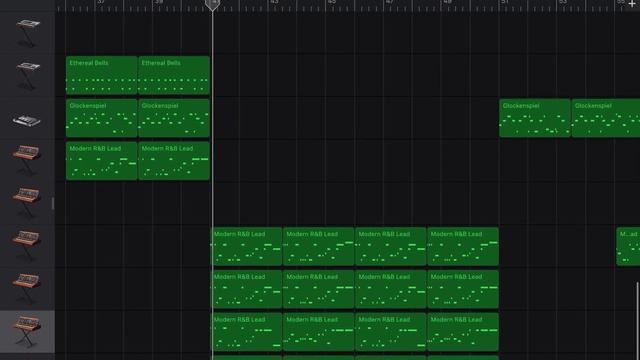Select the Modern R&B Lead region at bar 39
Image resolution: width=640 pixels, height=360 pixels.
pos(174,161)
